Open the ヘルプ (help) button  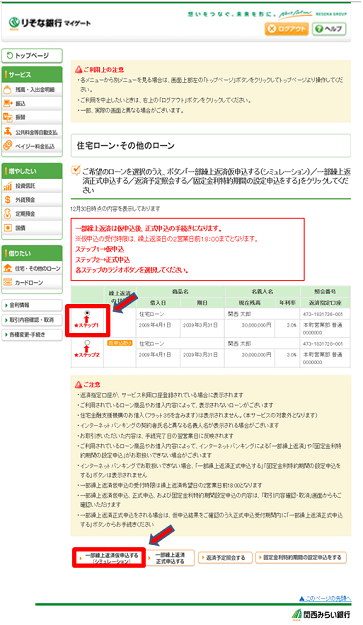(329, 29)
